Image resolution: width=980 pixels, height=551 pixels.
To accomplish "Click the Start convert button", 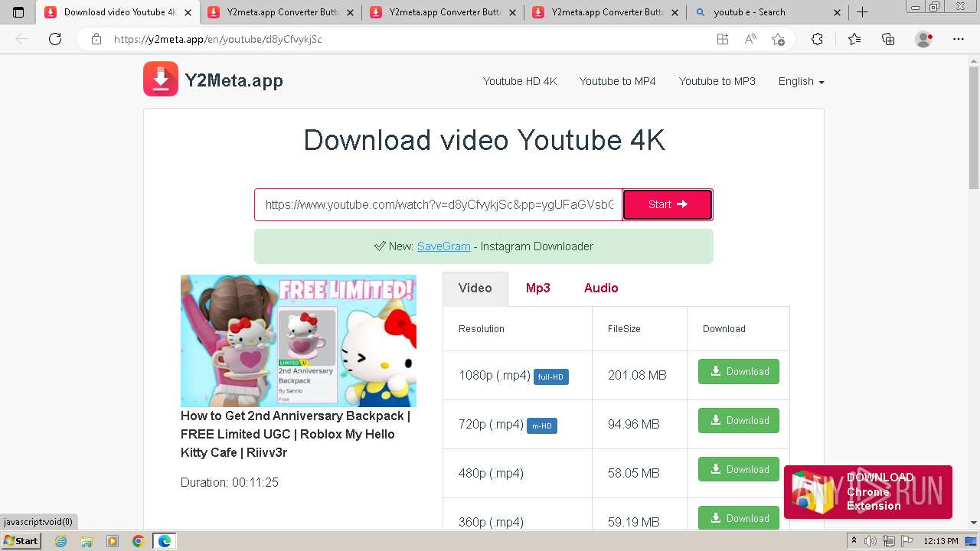I will (x=668, y=204).
